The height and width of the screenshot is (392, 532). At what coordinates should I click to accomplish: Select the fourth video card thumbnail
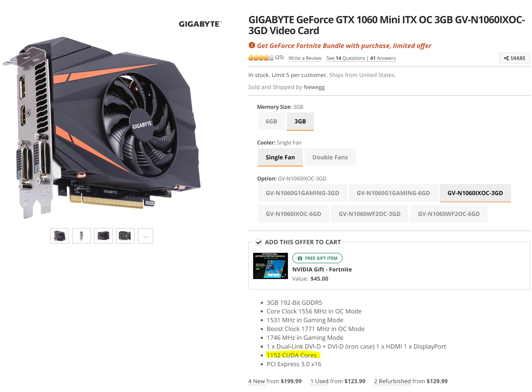click(125, 236)
